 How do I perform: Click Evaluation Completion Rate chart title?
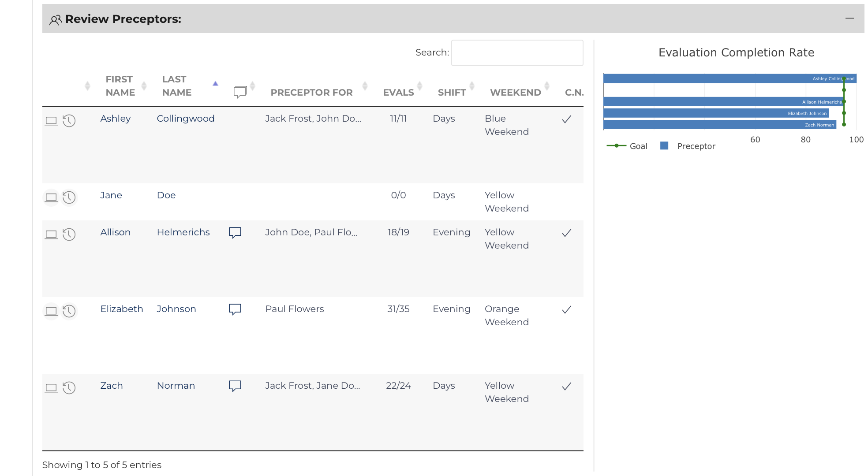pyautogui.click(x=736, y=52)
